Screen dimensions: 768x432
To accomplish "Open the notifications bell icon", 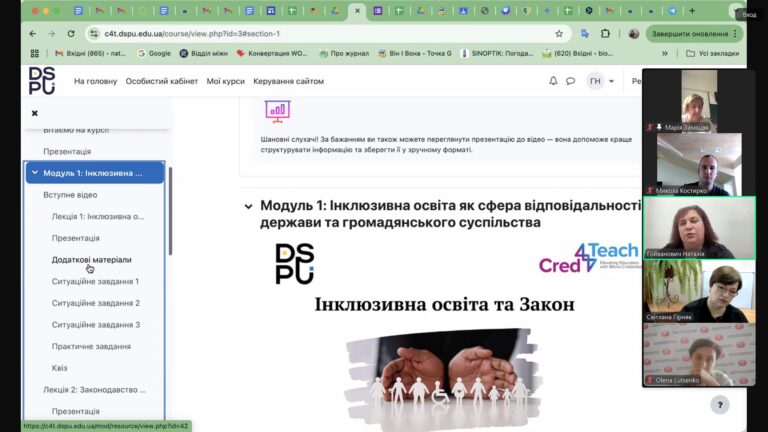I will click(553, 81).
